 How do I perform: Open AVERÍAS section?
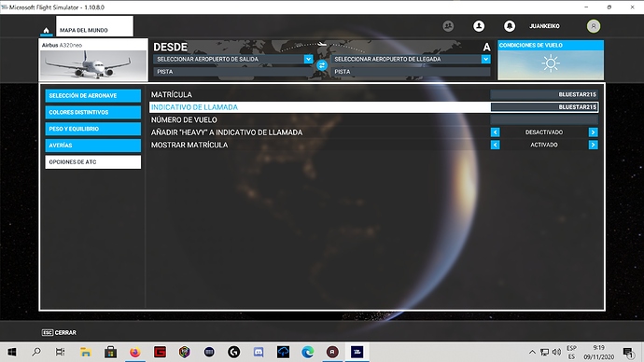point(92,146)
